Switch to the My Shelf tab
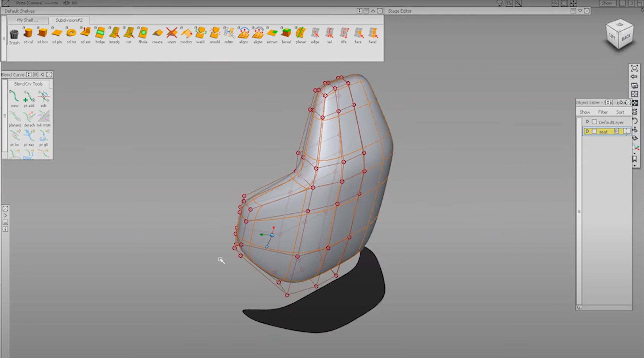Image resolution: width=644 pixels, height=358 pixels. point(28,20)
